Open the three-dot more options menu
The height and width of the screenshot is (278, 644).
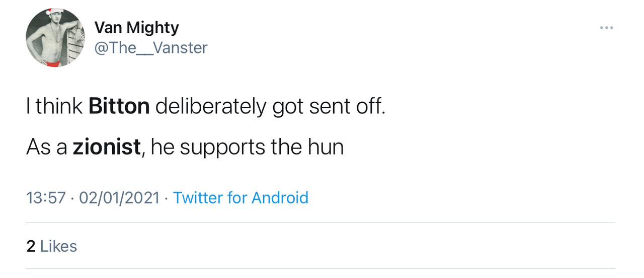coord(606,28)
